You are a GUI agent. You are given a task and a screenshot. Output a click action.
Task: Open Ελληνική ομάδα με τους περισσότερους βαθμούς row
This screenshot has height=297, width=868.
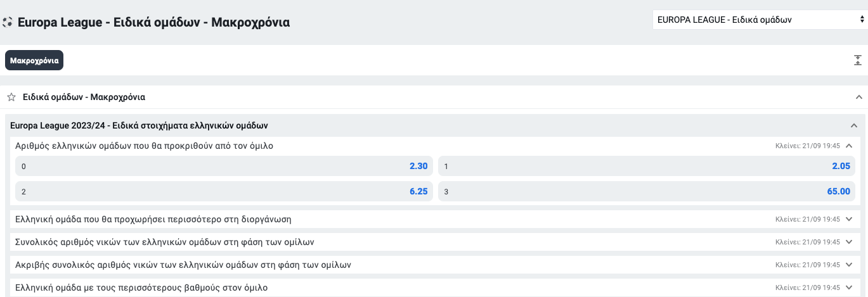[435, 288]
